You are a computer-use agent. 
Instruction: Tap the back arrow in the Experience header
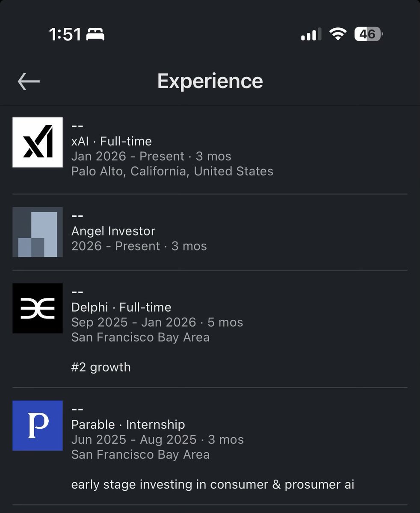pyautogui.click(x=29, y=81)
